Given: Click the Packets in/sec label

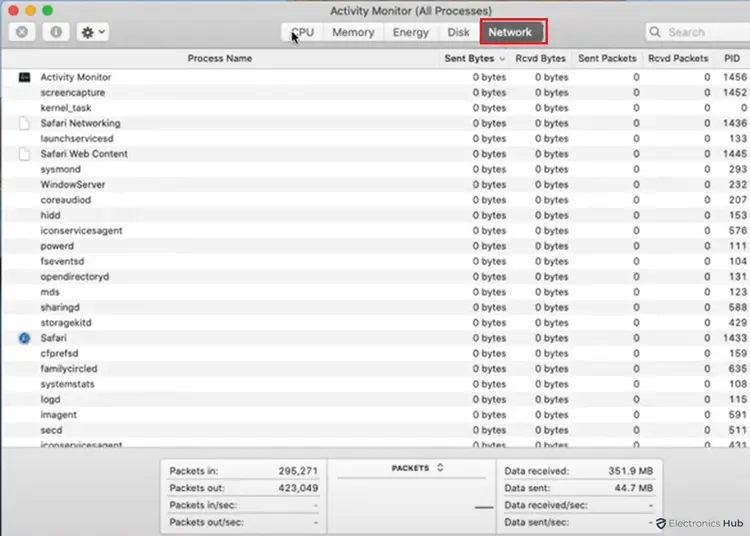Looking at the screenshot, I should [203, 505].
